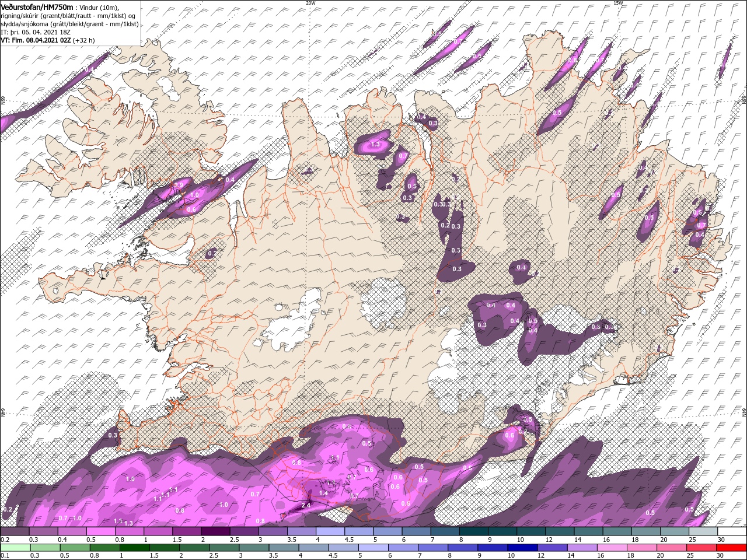Pick the pale green 0.1 swatch, lower row

point(15,548)
